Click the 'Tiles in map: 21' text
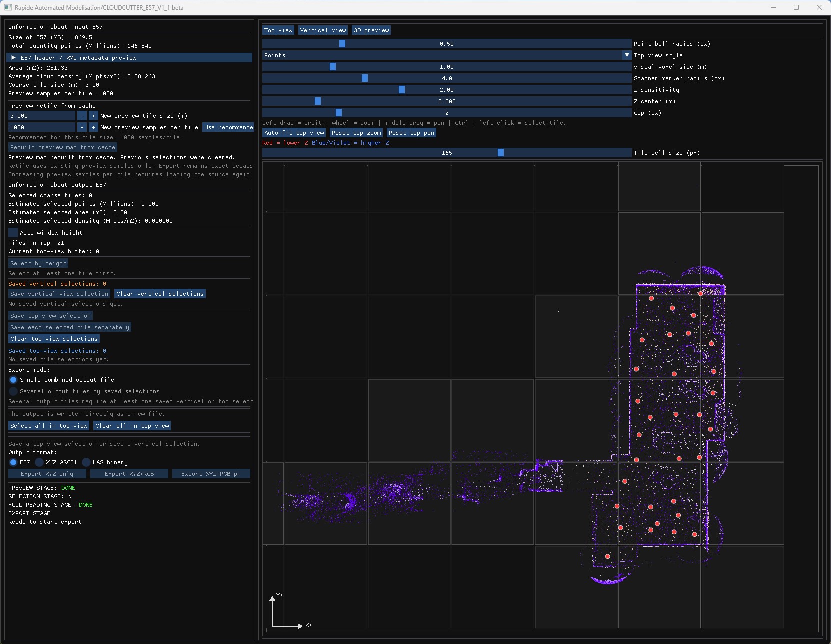831x644 pixels. pos(36,243)
